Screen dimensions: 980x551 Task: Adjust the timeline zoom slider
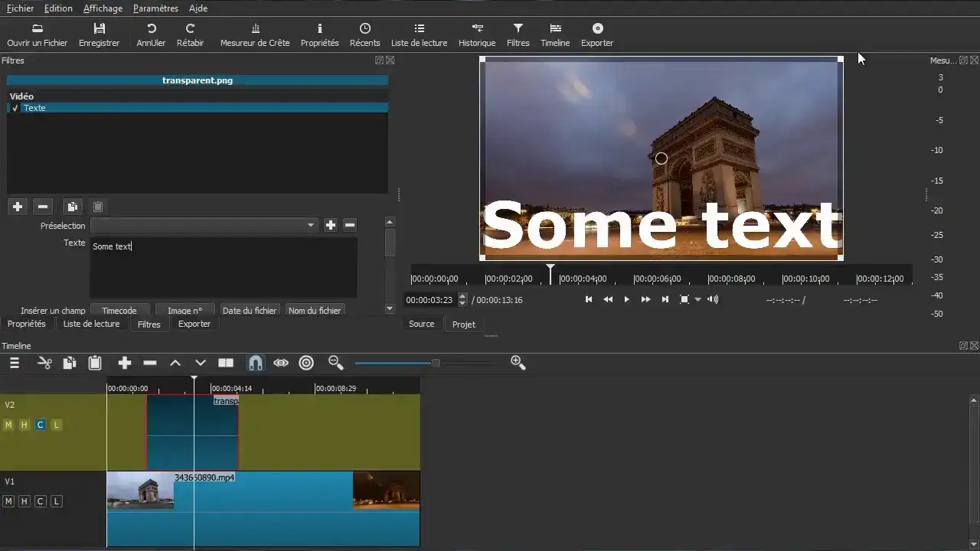coord(436,363)
